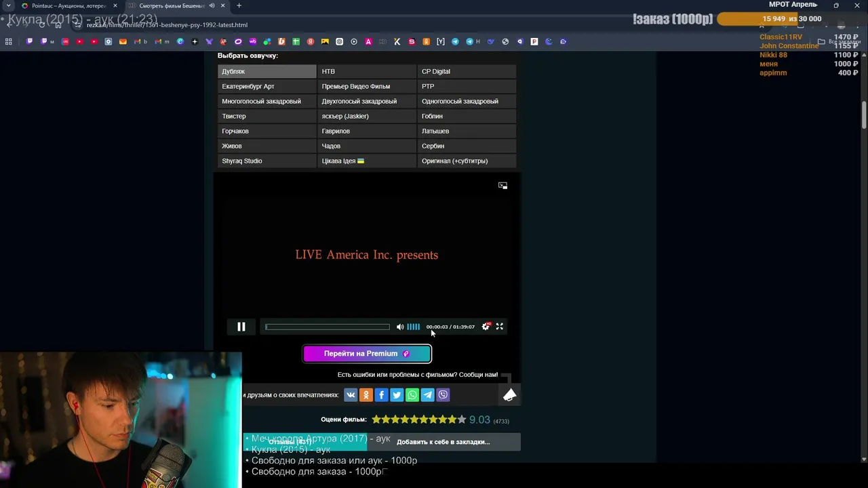
Task: Click the Перейти на Premium button
Action: pos(367,354)
